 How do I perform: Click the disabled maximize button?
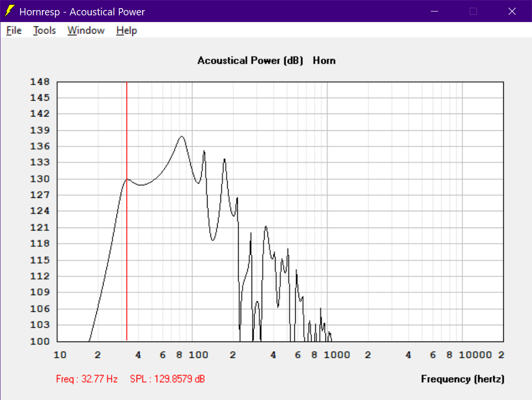474,11
